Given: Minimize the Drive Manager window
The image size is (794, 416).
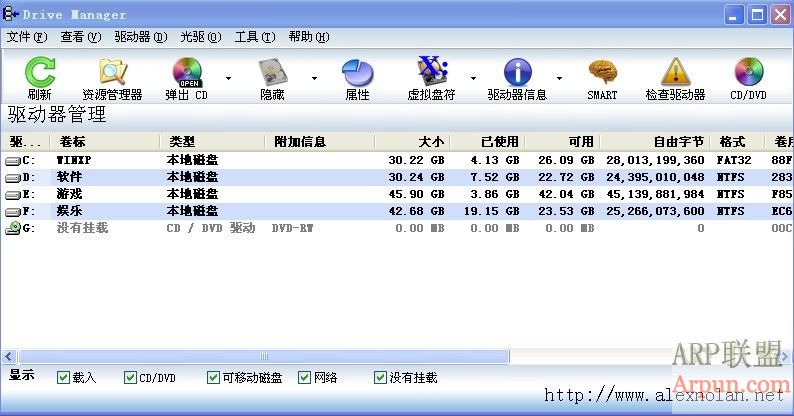Looking at the screenshot, I should point(733,15).
